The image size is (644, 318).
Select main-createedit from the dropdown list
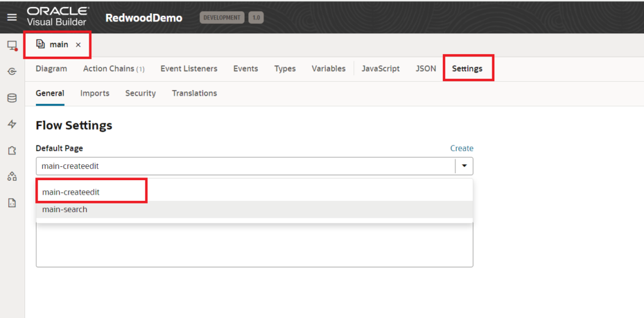point(71,192)
